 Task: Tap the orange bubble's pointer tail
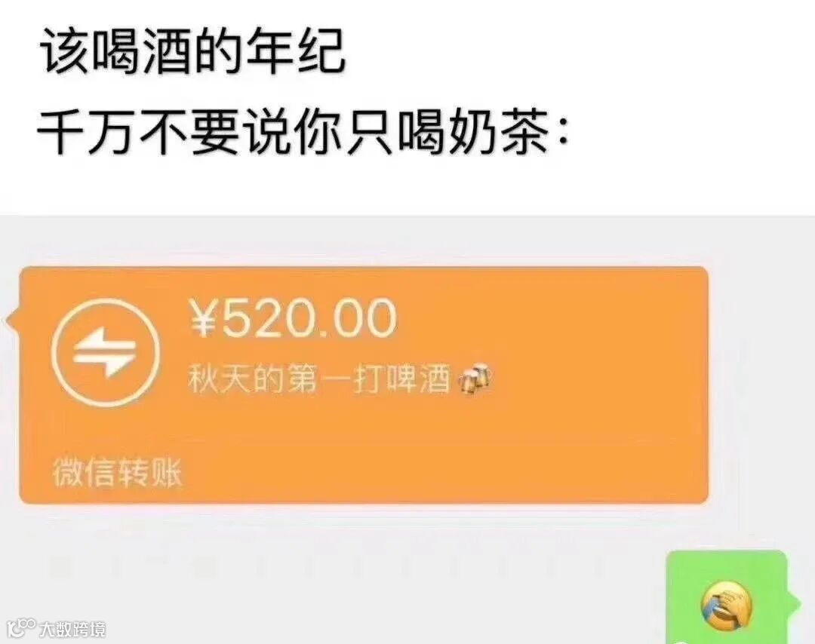point(14,319)
